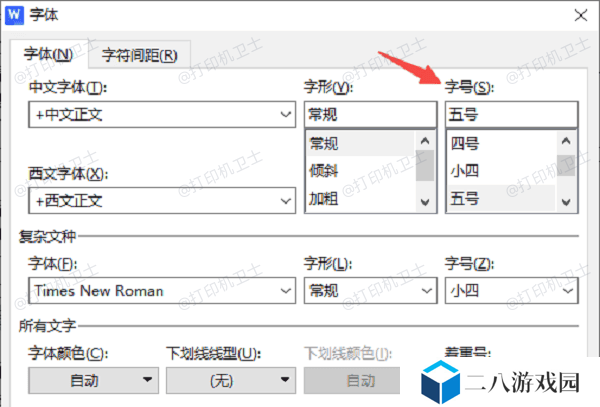Select 常规 in the 字形 list
Screen dimensions: 600x407
coord(360,143)
